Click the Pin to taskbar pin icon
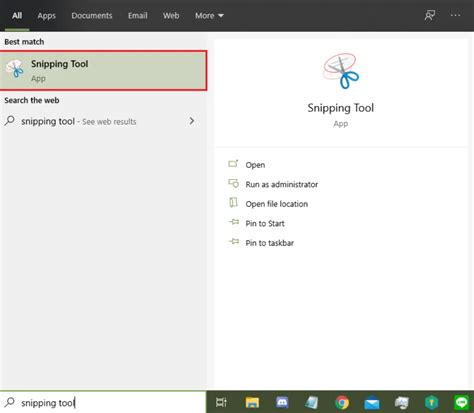Screen dimensions: 474x413 click(234, 241)
